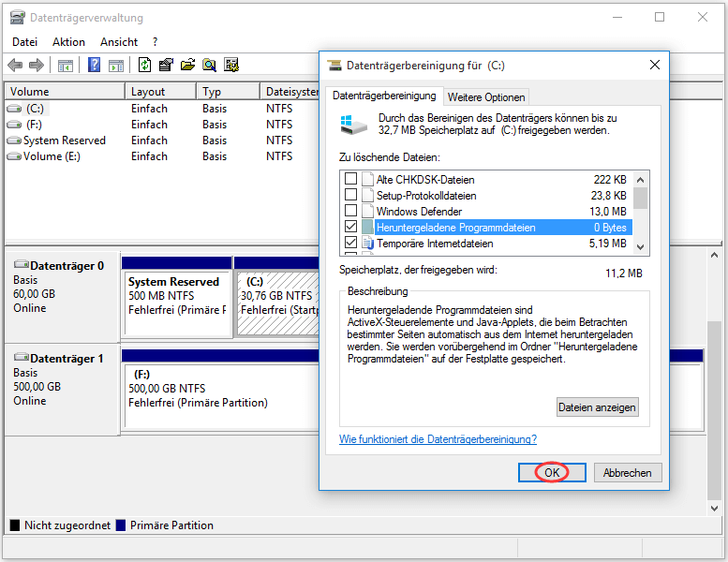The width and height of the screenshot is (728, 562).
Task: Sort by the Volume column header
Action: [x=65, y=92]
